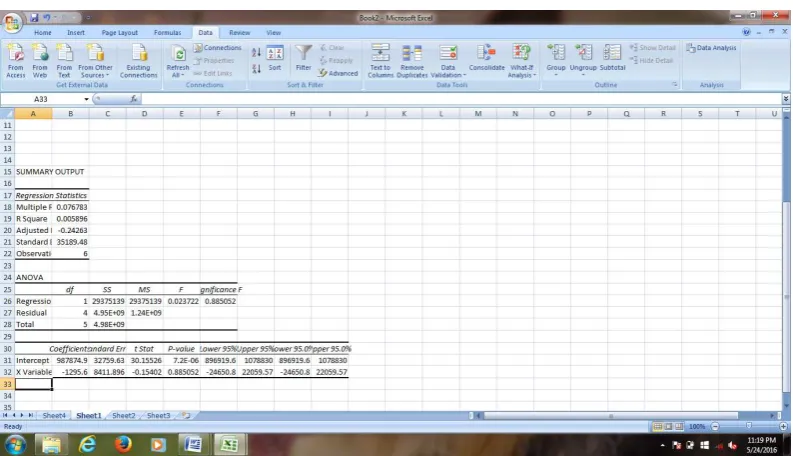793x456 pixels.
Task: Switch to Page Layout view button
Action: point(668,427)
